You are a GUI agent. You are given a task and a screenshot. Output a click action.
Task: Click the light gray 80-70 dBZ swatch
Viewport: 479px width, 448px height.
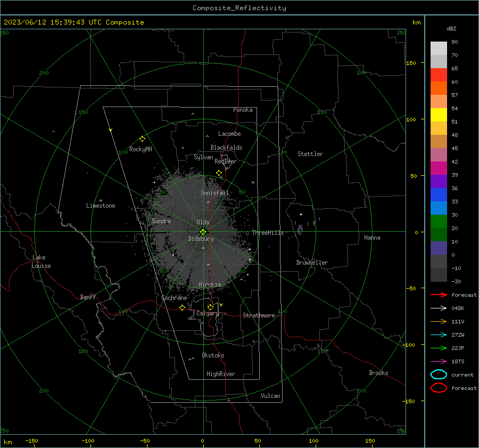click(439, 48)
